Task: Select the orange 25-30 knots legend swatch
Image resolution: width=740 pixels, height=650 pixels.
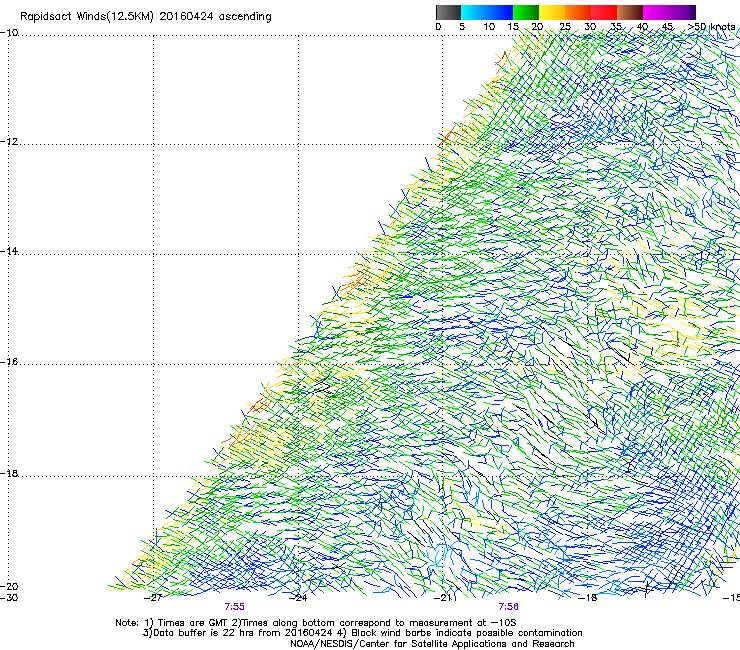Action: (x=578, y=12)
